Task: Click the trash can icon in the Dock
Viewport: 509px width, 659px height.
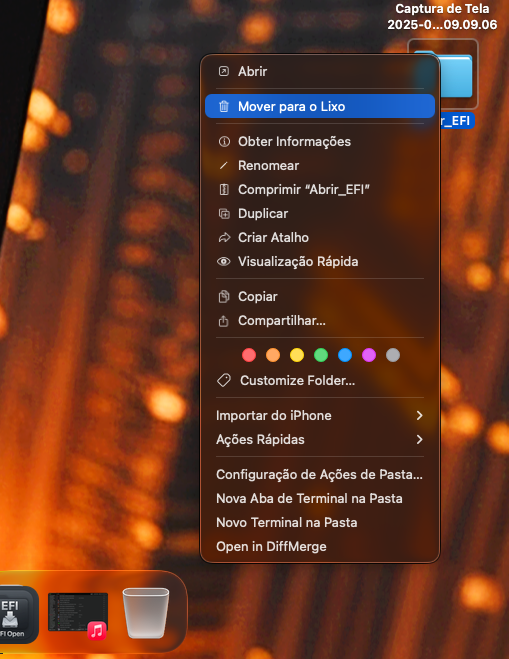Action: coord(145,613)
